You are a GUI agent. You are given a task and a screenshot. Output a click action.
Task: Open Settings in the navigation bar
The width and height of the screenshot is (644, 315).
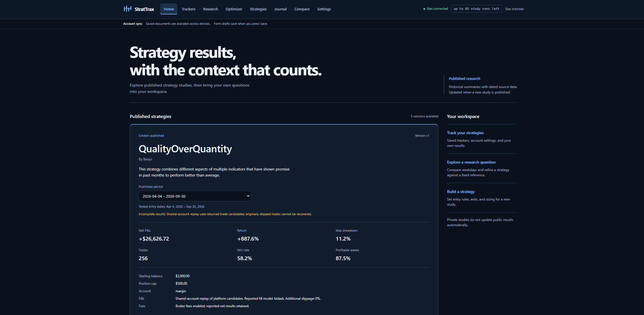324,9
